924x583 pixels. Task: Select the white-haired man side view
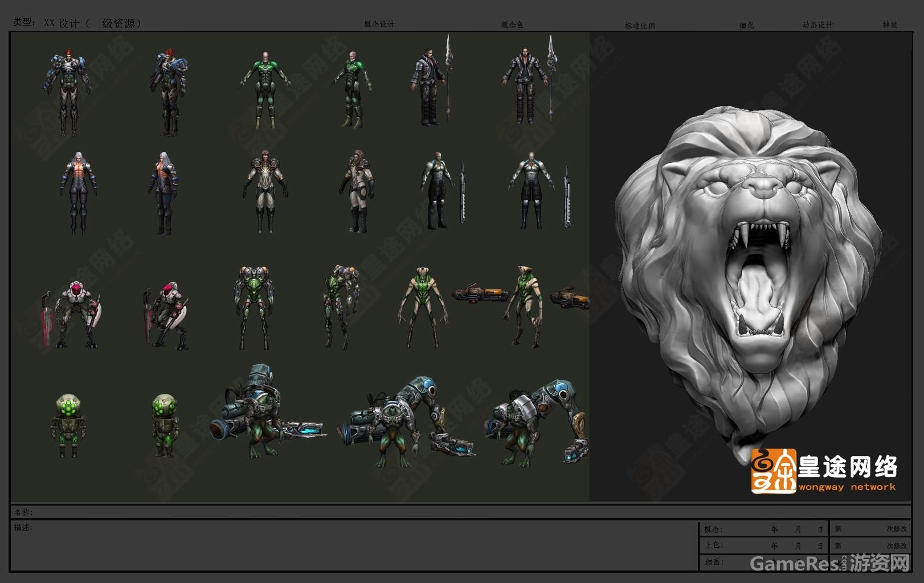(x=163, y=194)
